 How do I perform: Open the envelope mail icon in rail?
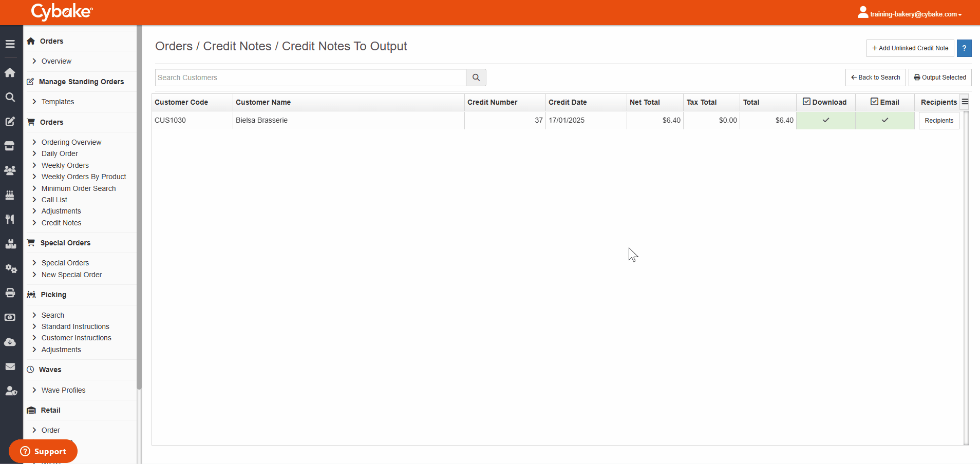tap(10, 366)
